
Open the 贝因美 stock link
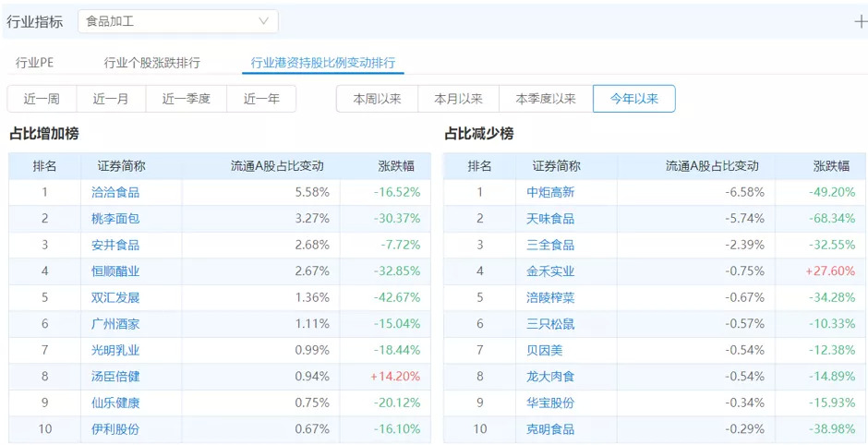tap(544, 350)
